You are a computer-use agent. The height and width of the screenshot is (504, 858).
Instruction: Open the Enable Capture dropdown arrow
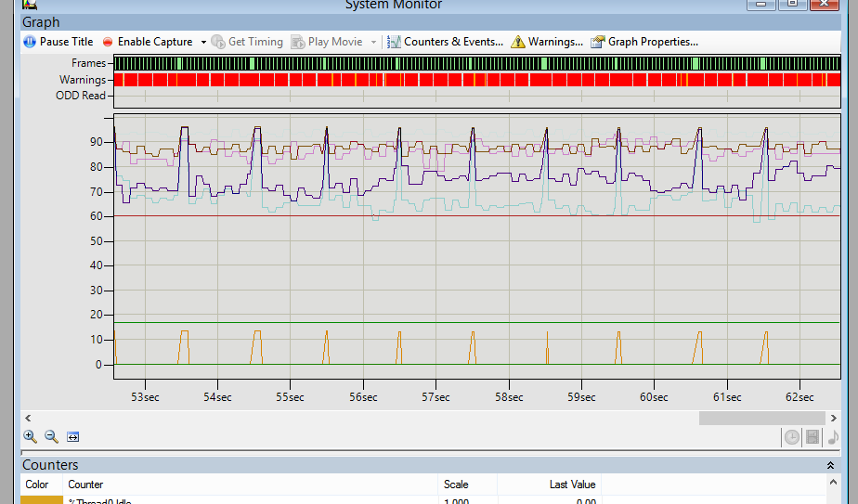tap(203, 43)
